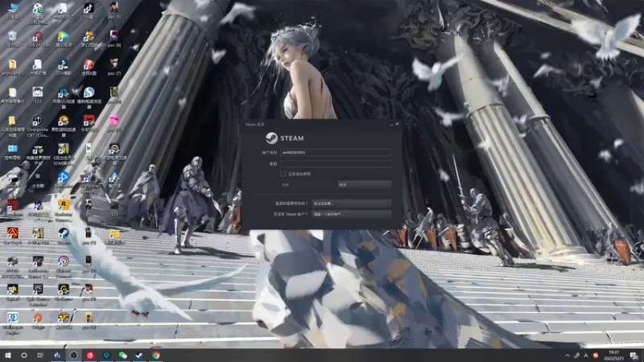Launch the Epic Games Launcher shortcut
Viewport: 644px width, 362px height.
[38, 294]
